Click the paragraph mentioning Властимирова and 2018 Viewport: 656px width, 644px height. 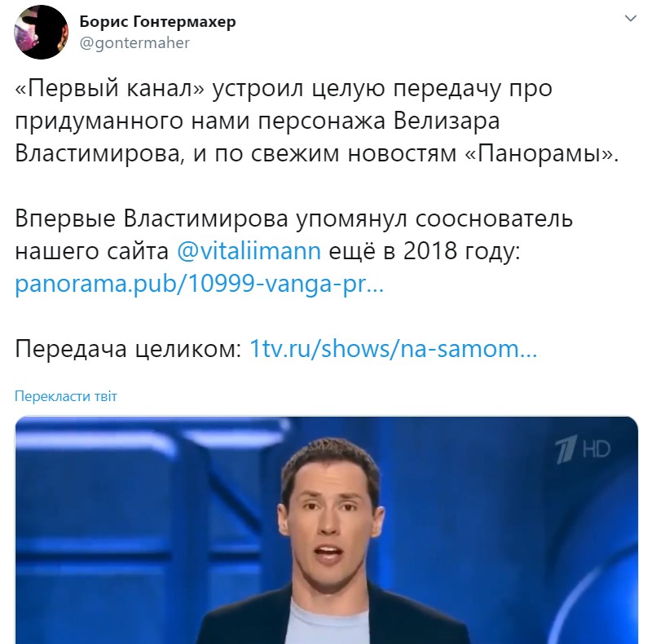pyautogui.click(x=293, y=251)
